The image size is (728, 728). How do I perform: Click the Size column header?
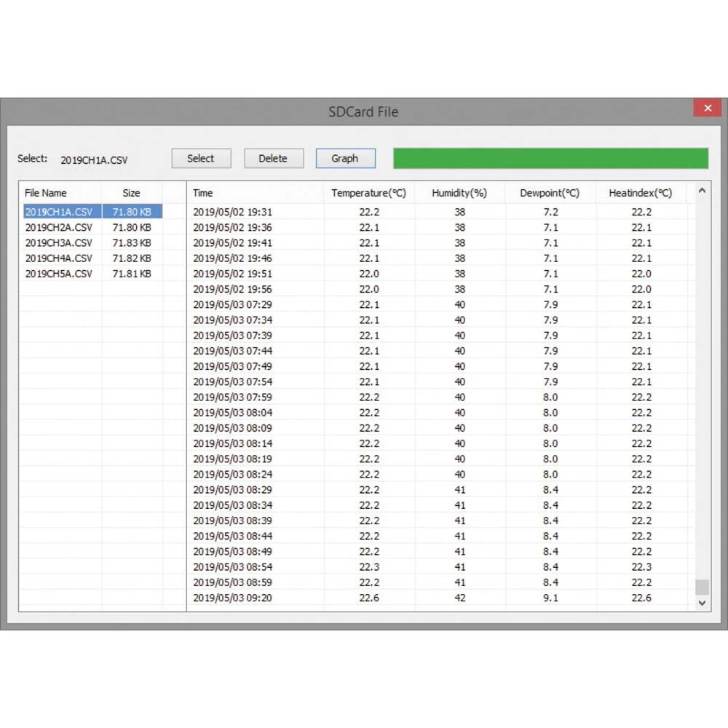pyautogui.click(x=132, y=193)
